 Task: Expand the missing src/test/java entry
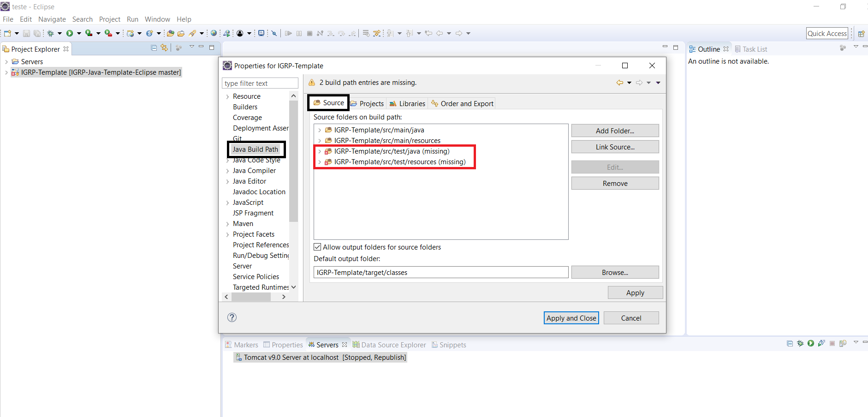click(x=320, y=151)
